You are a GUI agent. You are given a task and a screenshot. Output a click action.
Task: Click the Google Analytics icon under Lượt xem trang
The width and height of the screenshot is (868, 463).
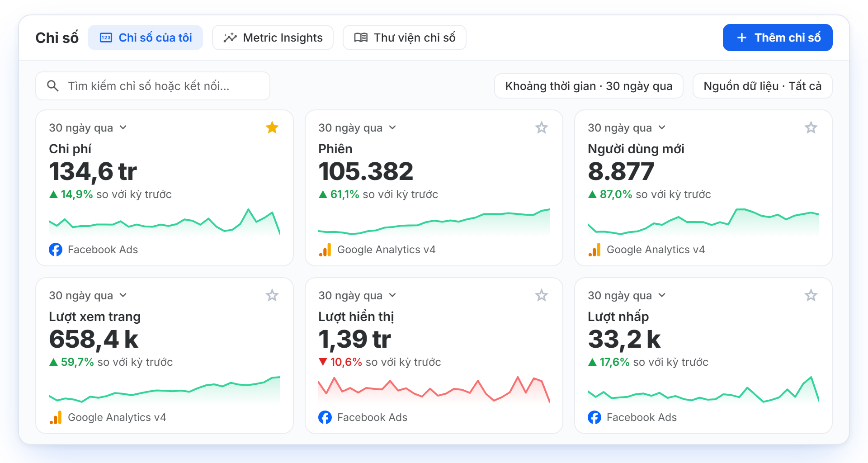tap(56, 417)
